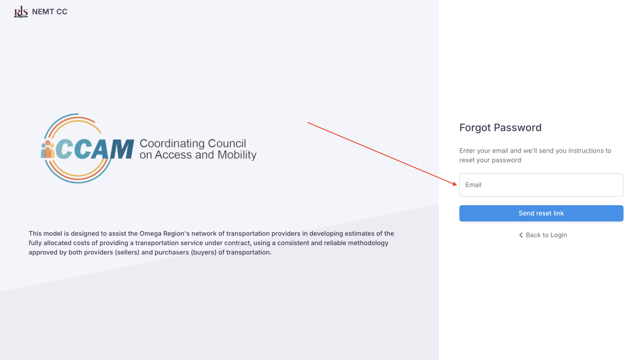The height and width of the screenshot is (360, 644).
Task: Focus the Email input field
Action: coord(541,185)
